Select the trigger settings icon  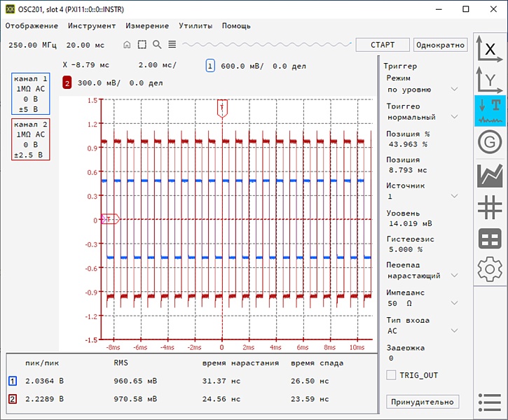coord(490,111)
